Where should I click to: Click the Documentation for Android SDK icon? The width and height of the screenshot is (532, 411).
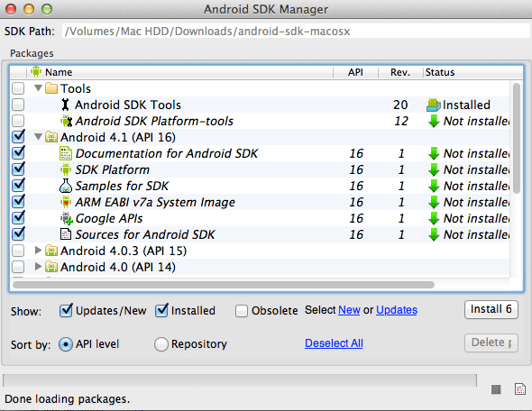coord(66,153)
